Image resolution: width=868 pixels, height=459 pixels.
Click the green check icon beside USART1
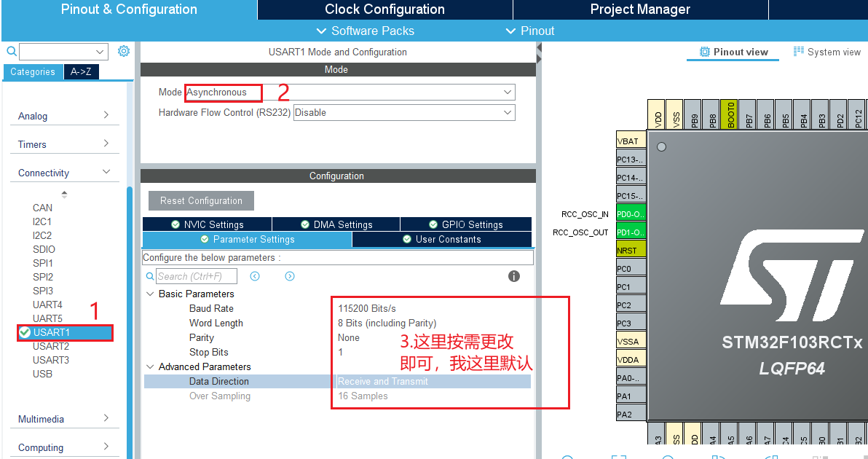(25, 332)
